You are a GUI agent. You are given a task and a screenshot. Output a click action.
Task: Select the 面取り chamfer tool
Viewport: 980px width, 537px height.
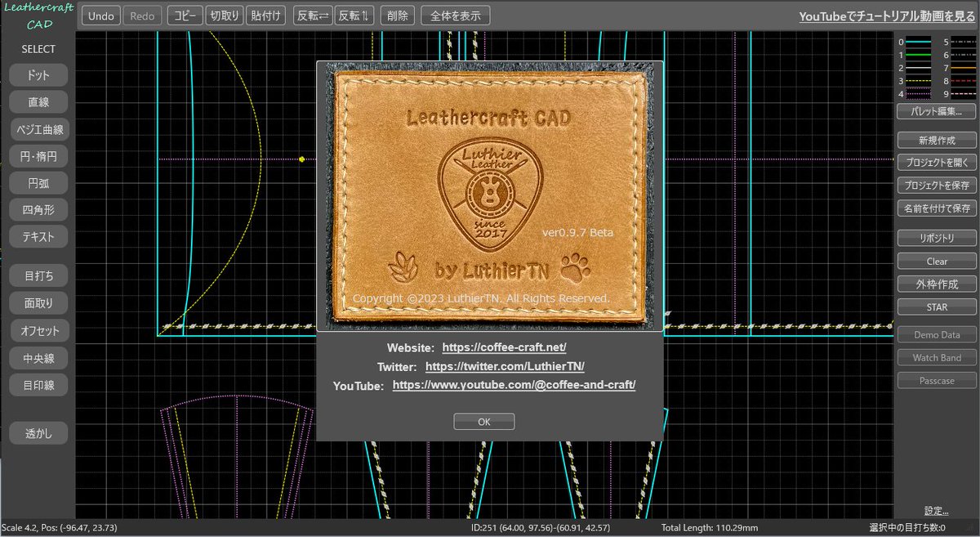38,302
